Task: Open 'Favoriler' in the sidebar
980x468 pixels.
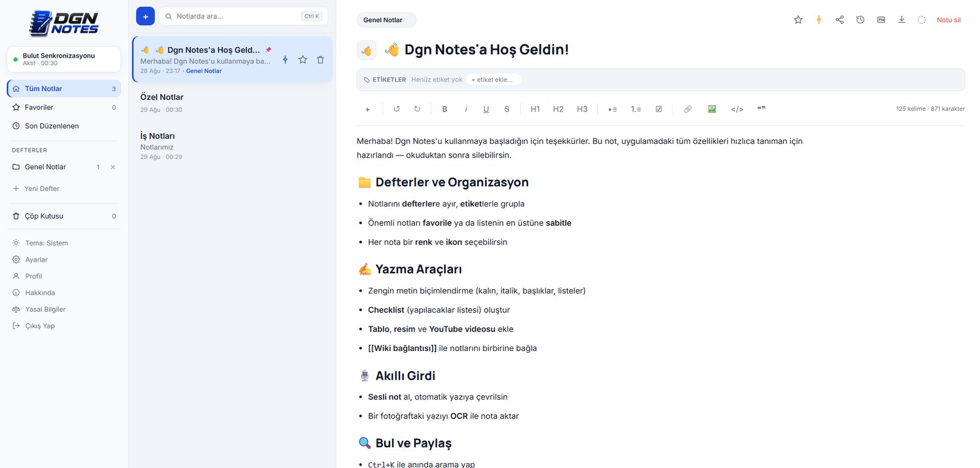Action: (x=64, y=107)
